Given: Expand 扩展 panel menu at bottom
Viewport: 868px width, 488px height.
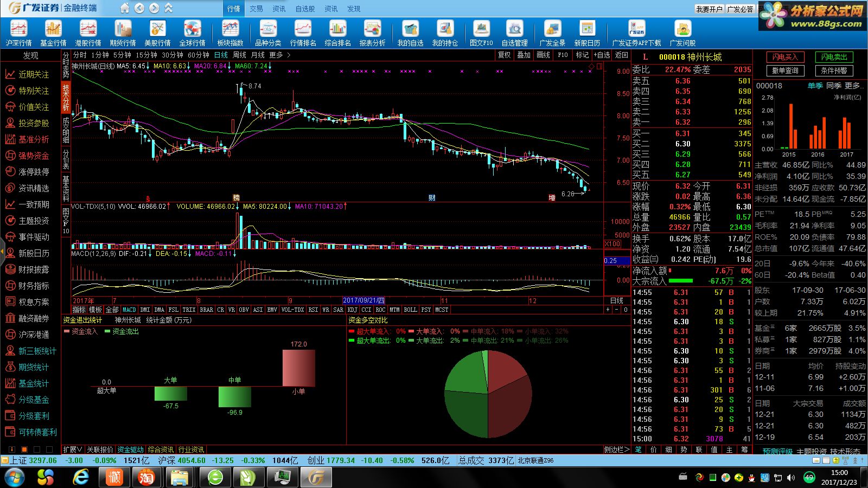Looking at the screenshot, I should tap(73, 450).
